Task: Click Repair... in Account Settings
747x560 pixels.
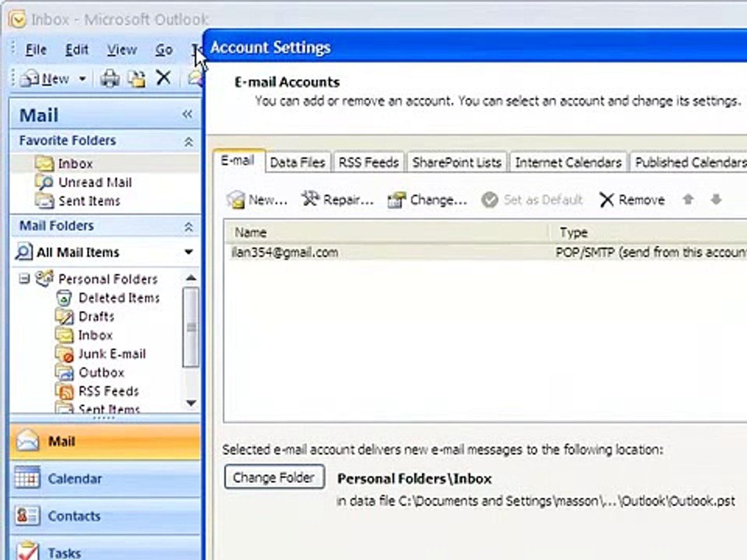Action: [x=338, y=200]
